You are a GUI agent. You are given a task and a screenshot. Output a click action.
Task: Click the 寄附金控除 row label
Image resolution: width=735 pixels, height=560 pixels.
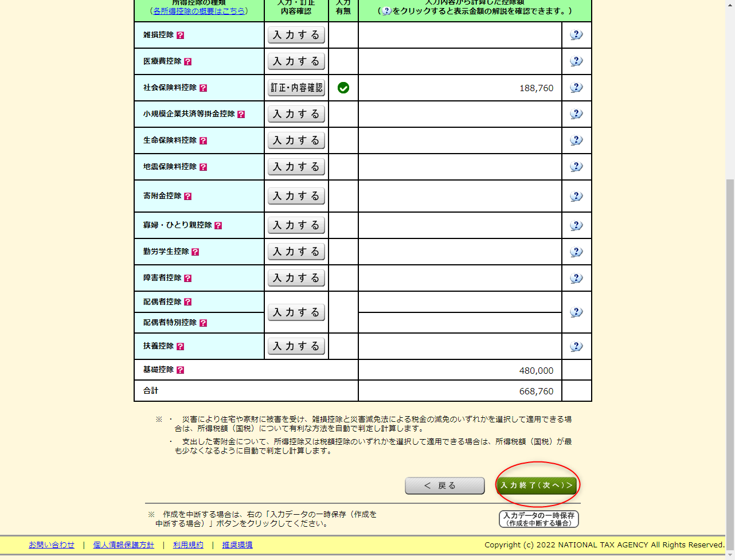click(162, 196)
